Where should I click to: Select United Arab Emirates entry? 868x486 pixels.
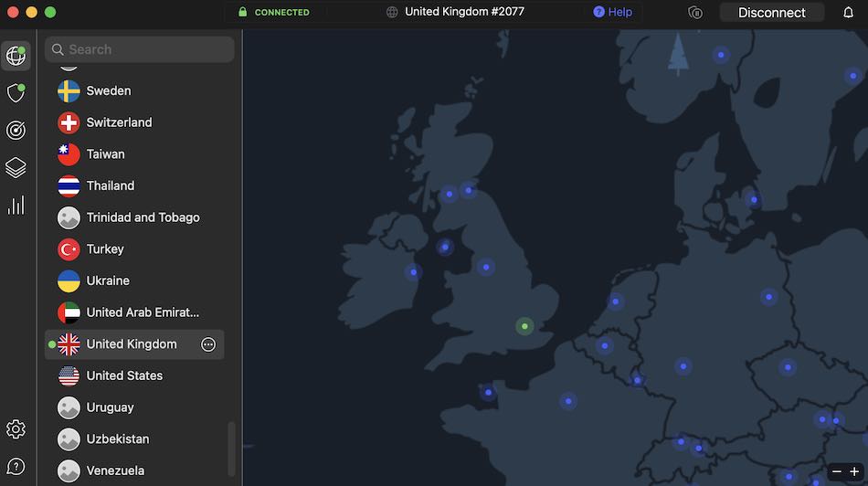[x=134, y=312]
